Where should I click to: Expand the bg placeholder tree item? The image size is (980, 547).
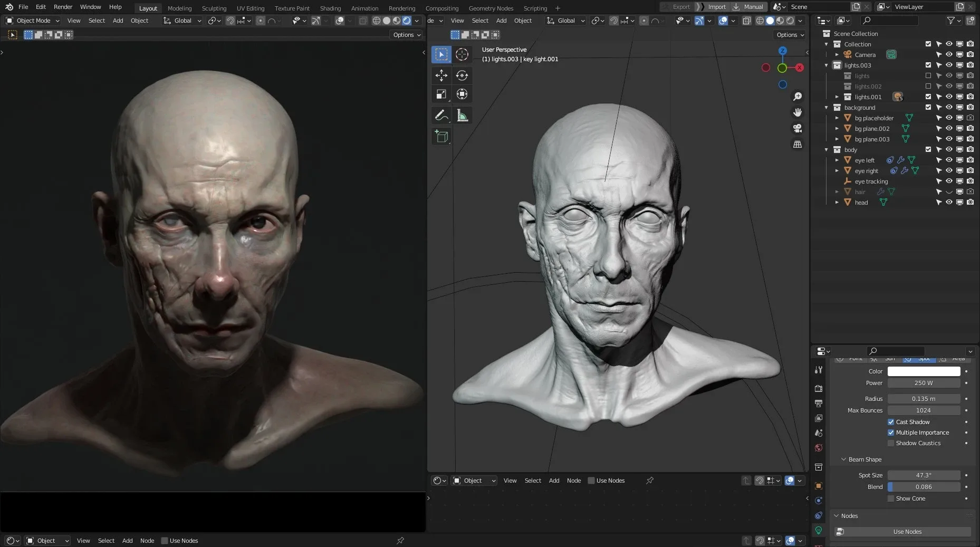click(837, 118)
